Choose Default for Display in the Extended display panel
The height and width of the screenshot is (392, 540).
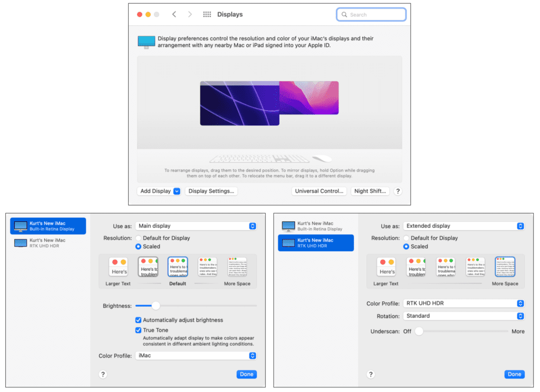tap(406, 238)
